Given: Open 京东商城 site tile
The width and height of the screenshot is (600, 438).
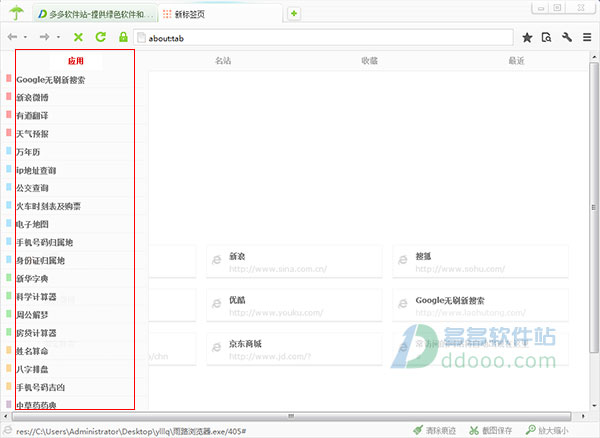Looking at the screenshot, I should [294, 349].
